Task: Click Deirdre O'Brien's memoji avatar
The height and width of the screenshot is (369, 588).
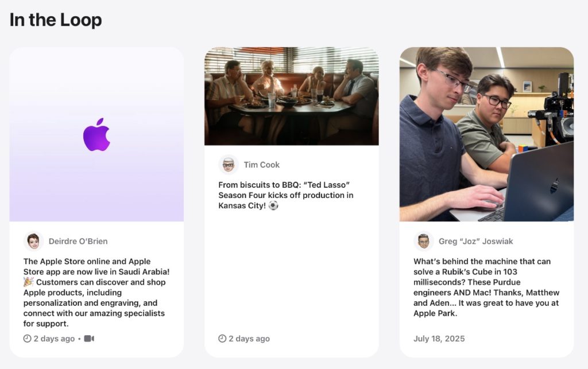Action: [33, 241]
